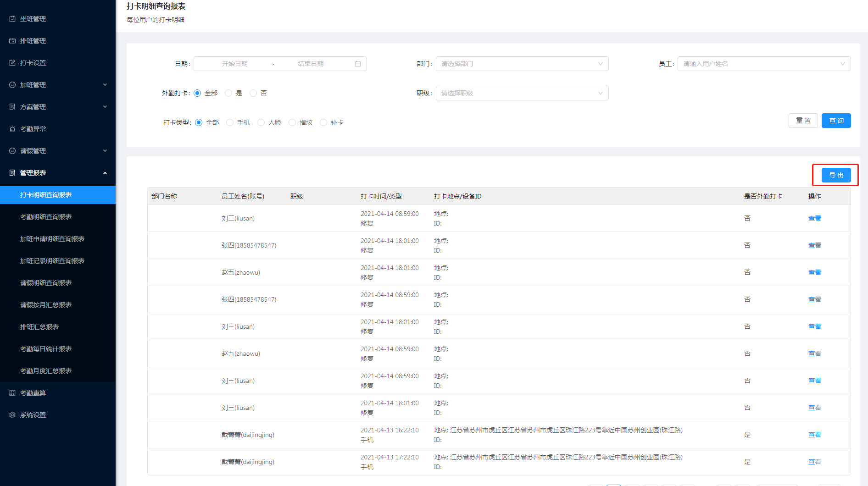The height and width of the screenshot is (486, 868).
Task: Open the 请选择职级 dropdown
Action: (x=522, y=93)
